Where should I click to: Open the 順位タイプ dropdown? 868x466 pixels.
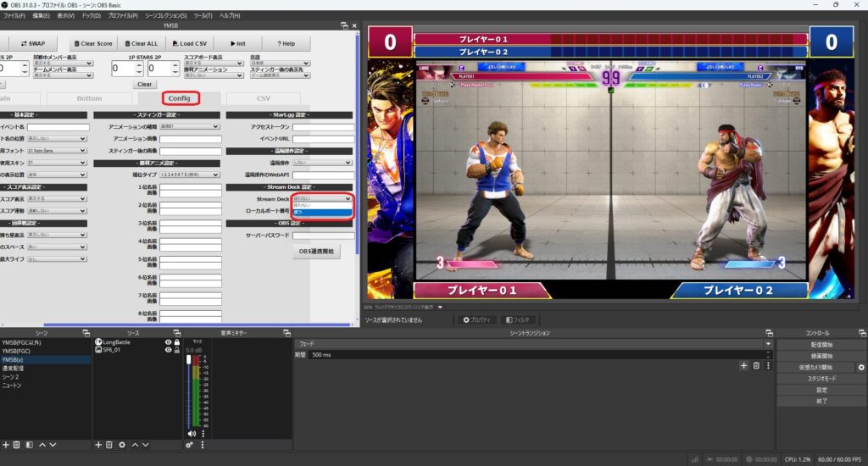[189, 175]
